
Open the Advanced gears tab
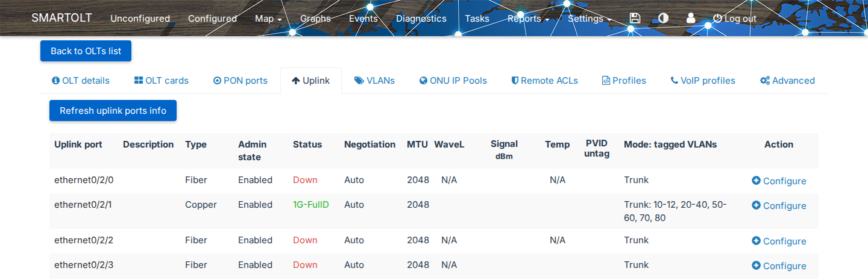pos(787,81)
